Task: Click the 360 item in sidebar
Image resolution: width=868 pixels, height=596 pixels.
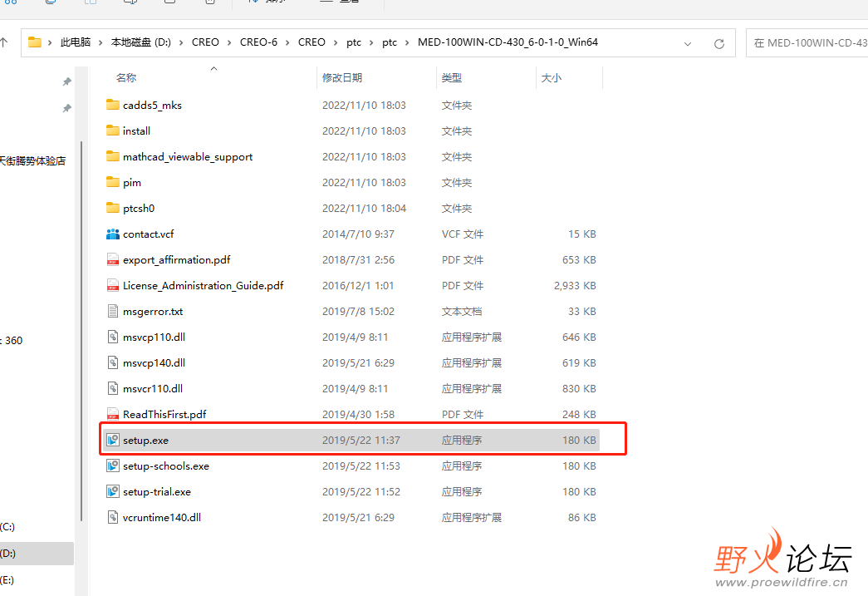Action: point(12,341)
